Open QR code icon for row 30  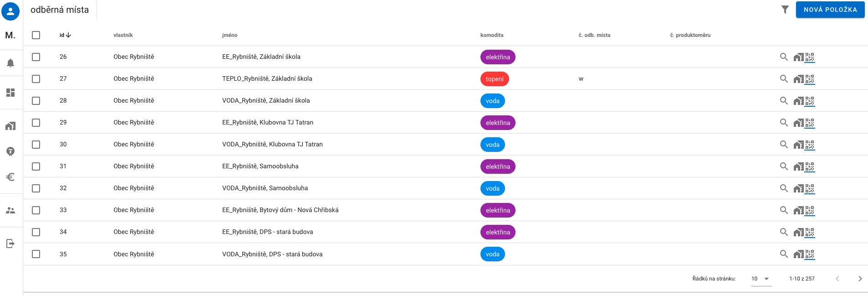pyautogui.click(x=810, y=145)
